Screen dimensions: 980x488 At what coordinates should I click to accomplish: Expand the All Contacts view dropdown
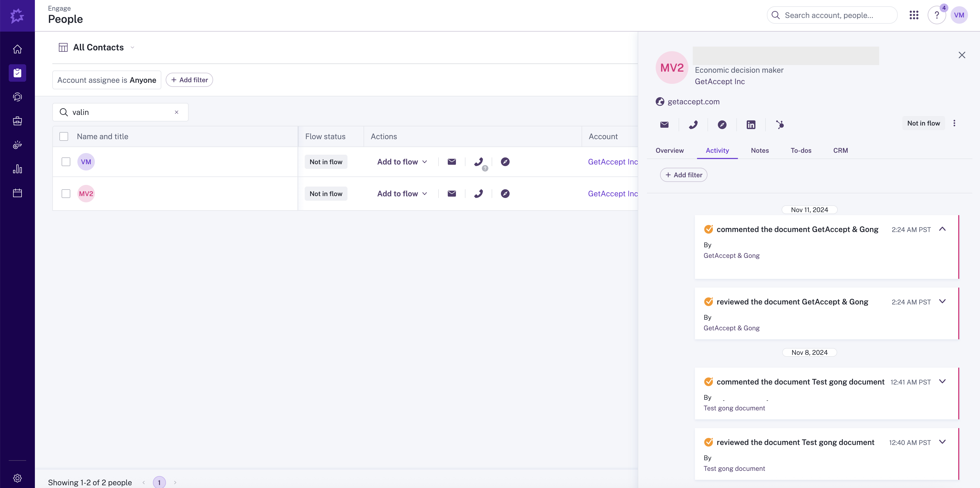[132, 47]
